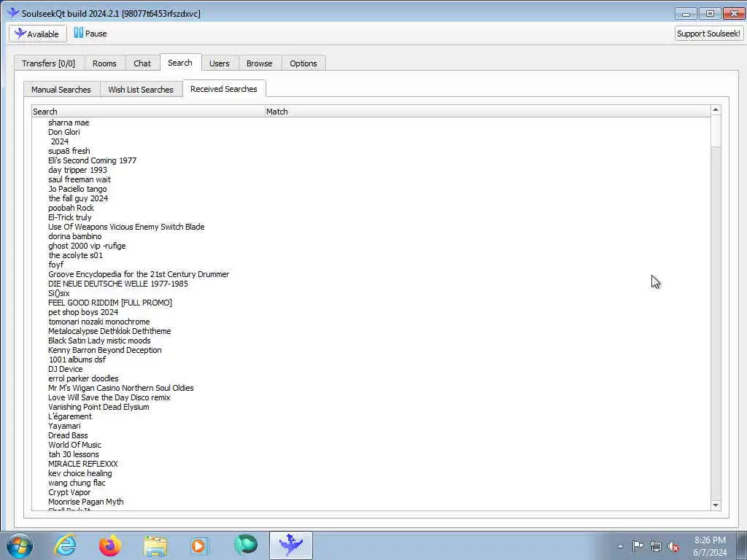
Task: Switch to the Rooms tab
Action: click(x=104, y=63)
